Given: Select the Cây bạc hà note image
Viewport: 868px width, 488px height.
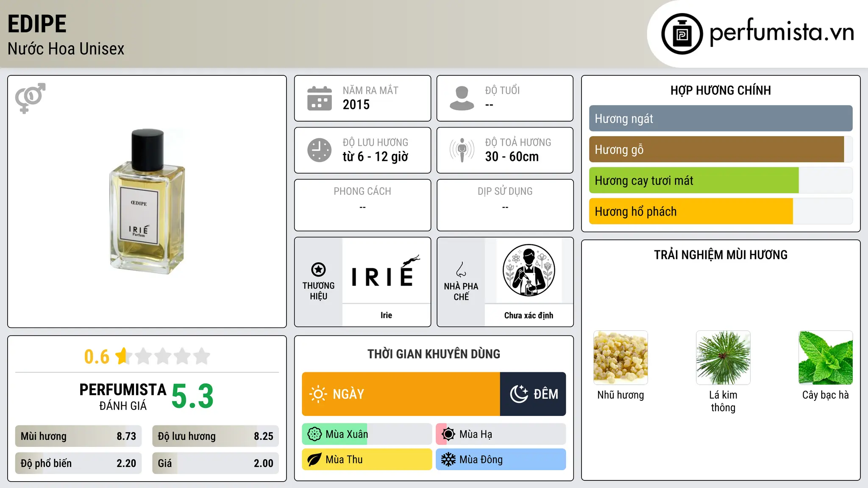Looking at the screenshot, I should 826,358.
